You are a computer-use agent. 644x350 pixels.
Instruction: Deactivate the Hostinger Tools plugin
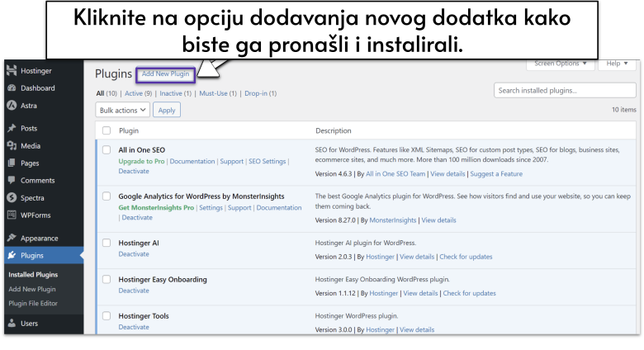[134, 328]
